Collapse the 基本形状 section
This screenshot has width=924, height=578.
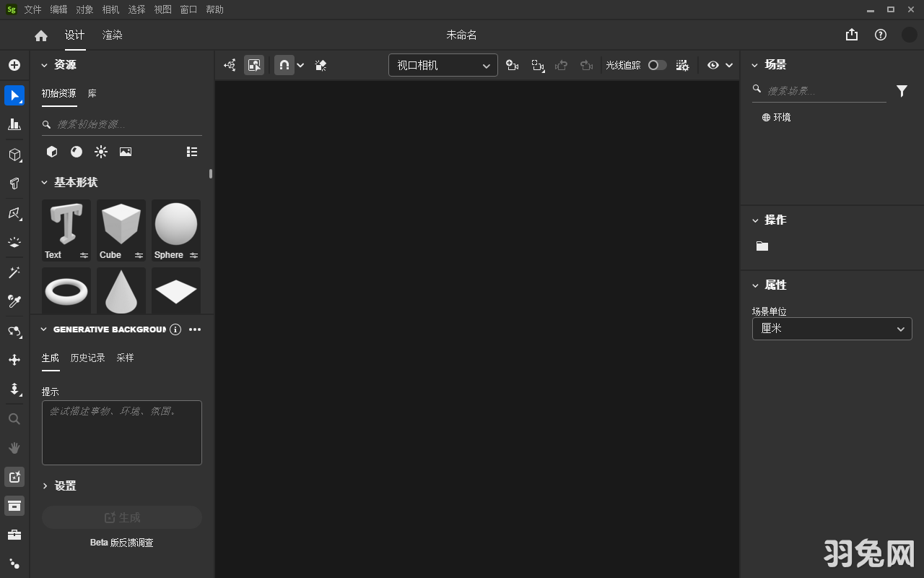pos(44,183)
